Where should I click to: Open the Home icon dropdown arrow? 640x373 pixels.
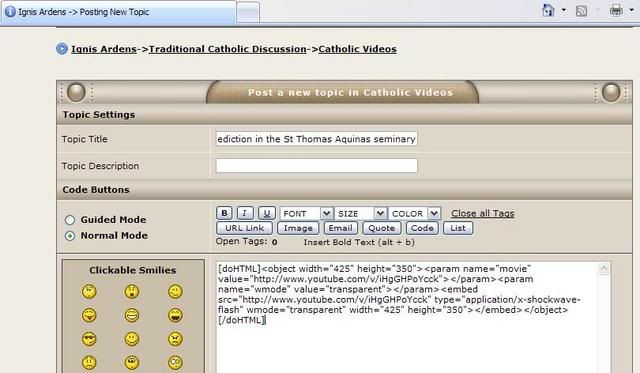564,10
